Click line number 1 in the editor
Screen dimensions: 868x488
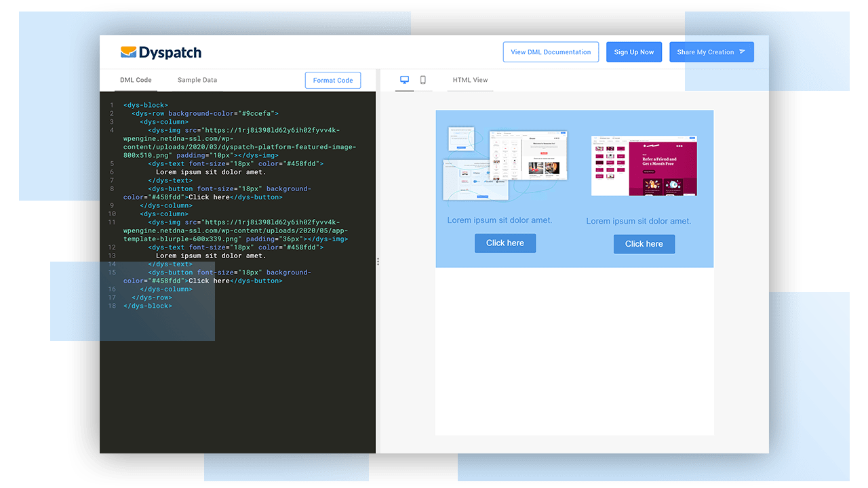click(x=112, y=105)
